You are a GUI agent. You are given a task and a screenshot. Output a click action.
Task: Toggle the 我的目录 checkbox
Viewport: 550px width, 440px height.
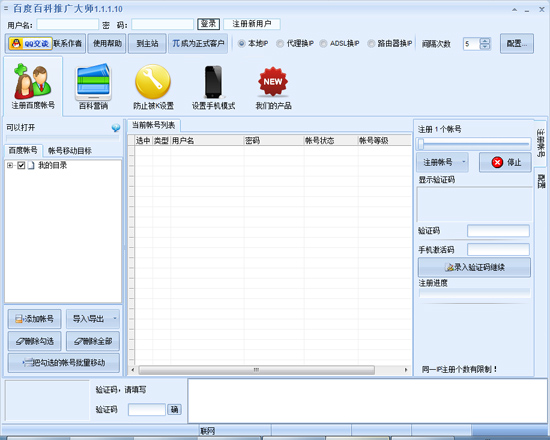[x=21, y=165]
